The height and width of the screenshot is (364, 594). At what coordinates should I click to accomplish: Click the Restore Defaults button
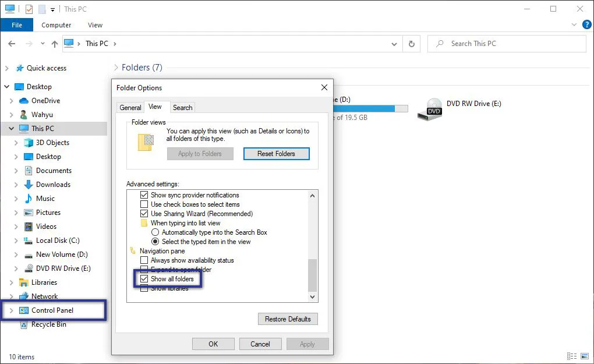click(288, 319)
